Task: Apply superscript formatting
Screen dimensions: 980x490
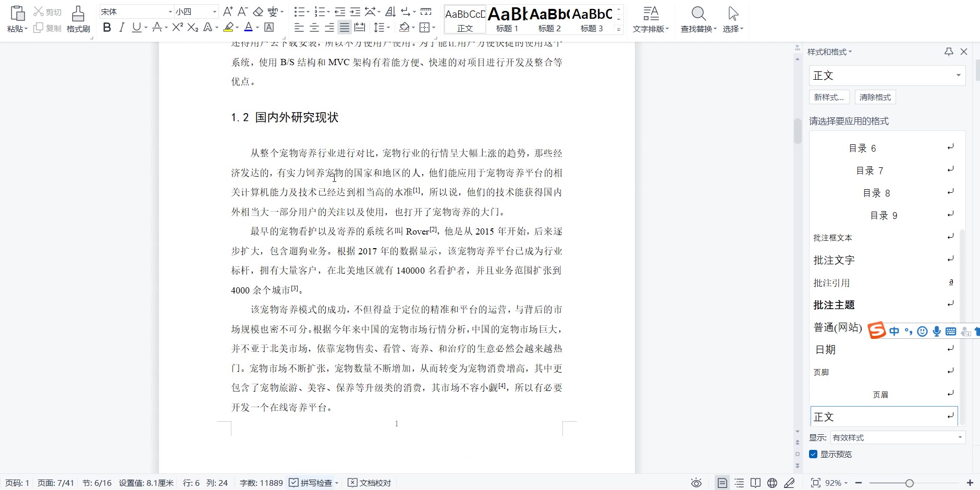Action: coord(177,27)
